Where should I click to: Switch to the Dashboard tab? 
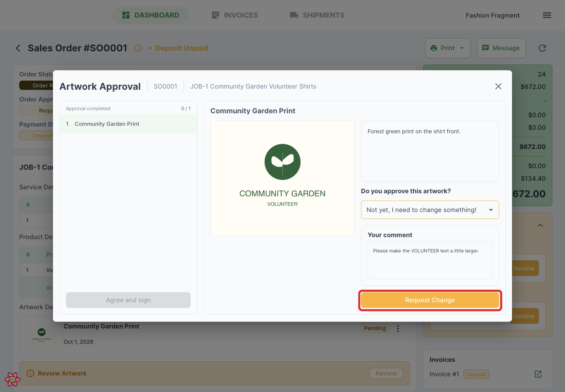(151, 15)
